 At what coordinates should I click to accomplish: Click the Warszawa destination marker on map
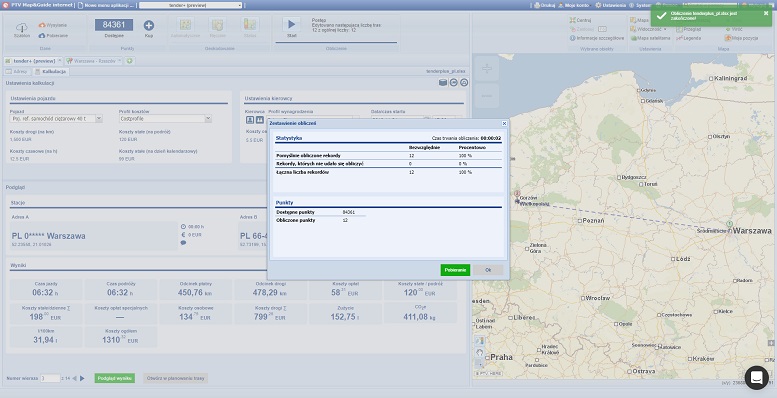[729, 226]
